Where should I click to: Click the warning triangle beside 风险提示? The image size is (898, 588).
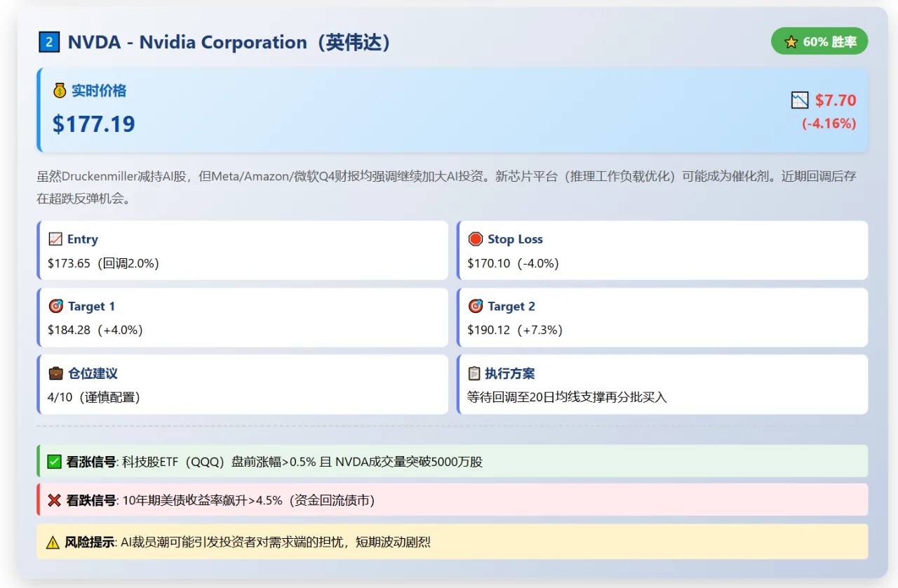[x=53, y=542]
